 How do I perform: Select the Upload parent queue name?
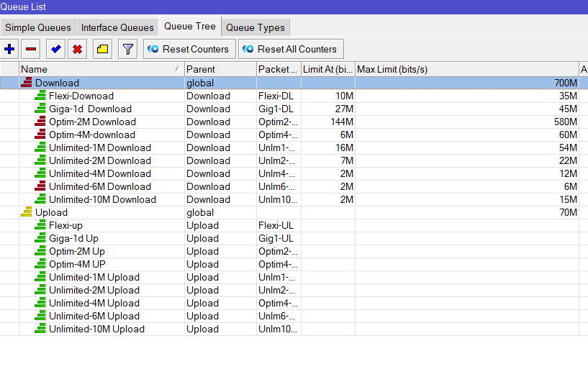click(x=51, y=212)
